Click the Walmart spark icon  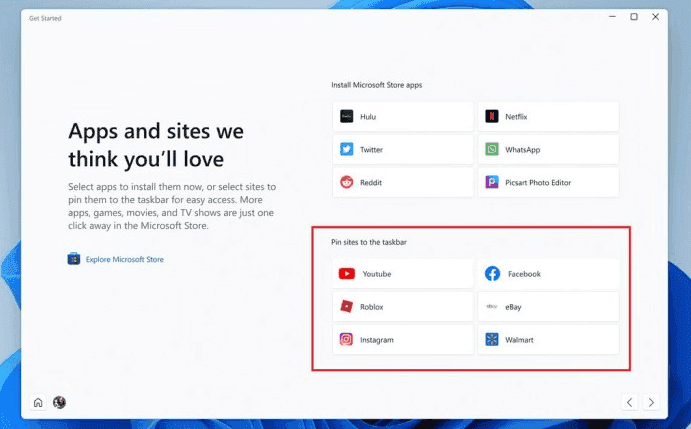(492, 339)
